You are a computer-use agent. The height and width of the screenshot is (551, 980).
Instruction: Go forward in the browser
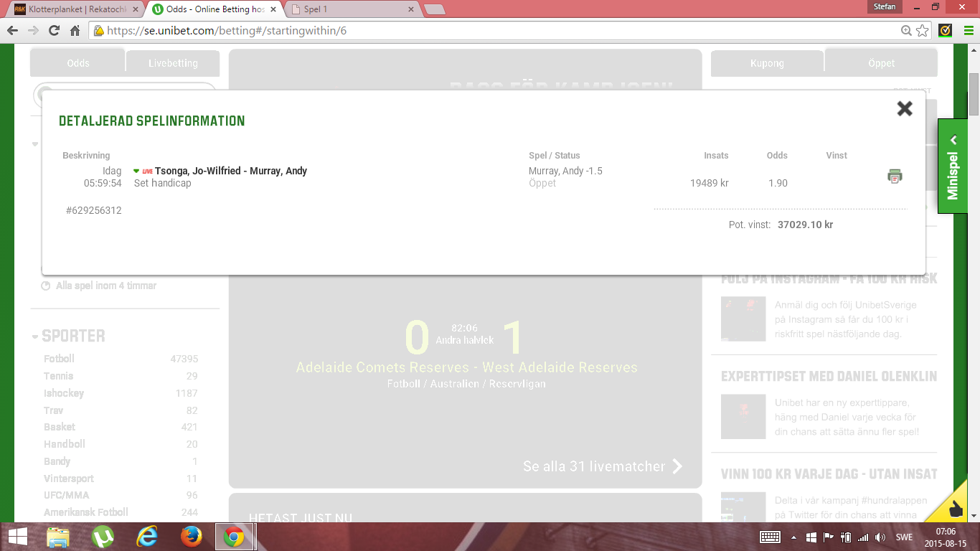pyautogui.click(x=33, y=31)
